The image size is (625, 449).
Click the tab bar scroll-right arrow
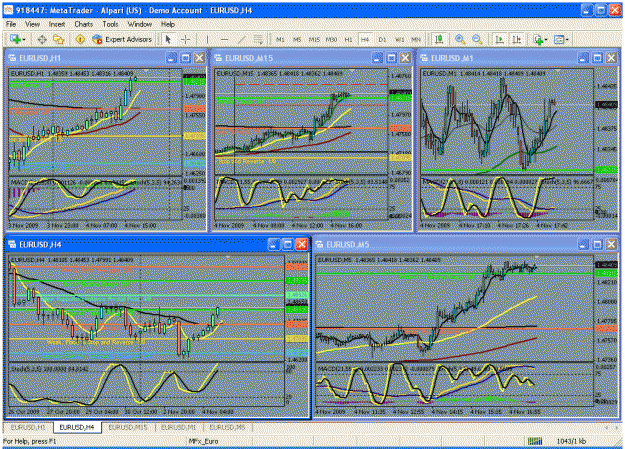(x=616, y=427)
